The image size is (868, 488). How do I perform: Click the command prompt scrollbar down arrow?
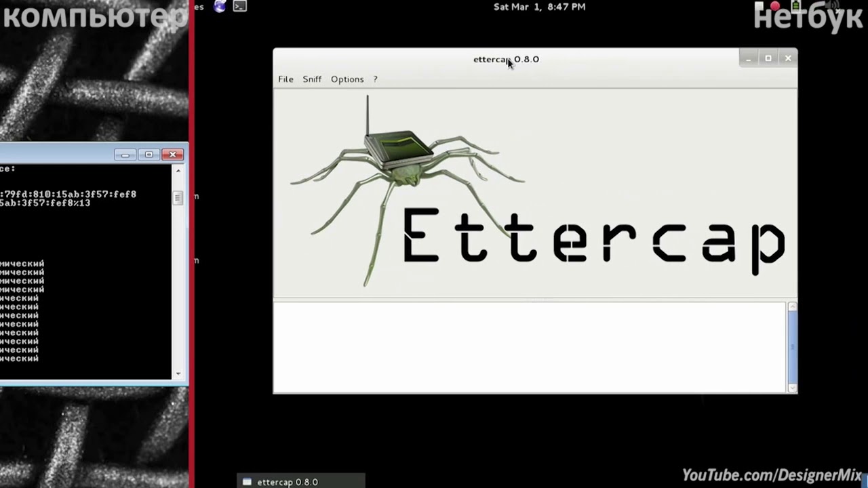[178, 373]
